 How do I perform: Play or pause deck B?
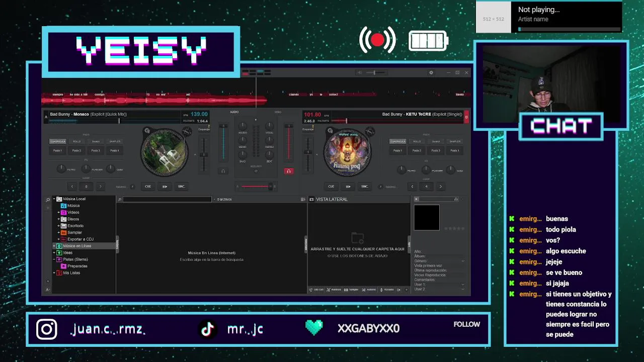point(348,187)
